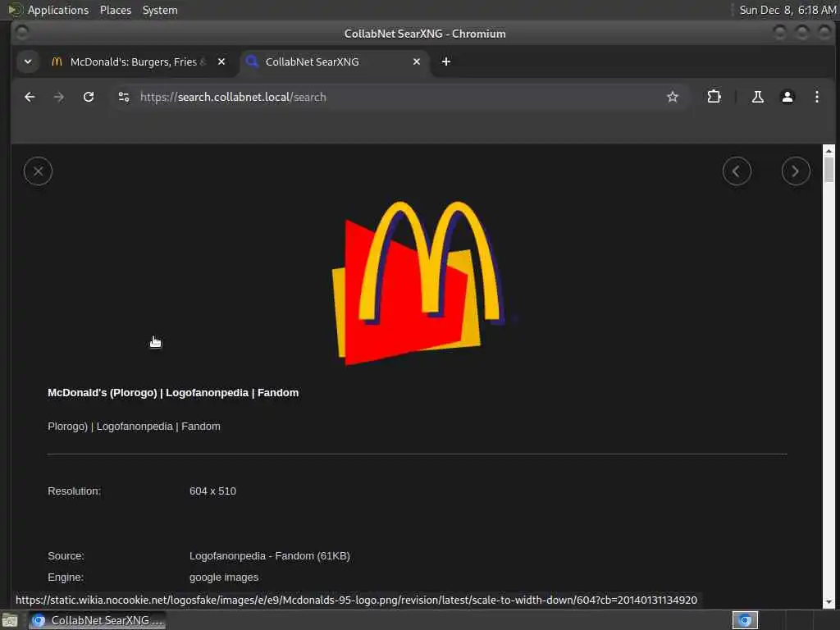Click the scrollbar down arrow
Screen dimensions: 840x630
[829, 603]
